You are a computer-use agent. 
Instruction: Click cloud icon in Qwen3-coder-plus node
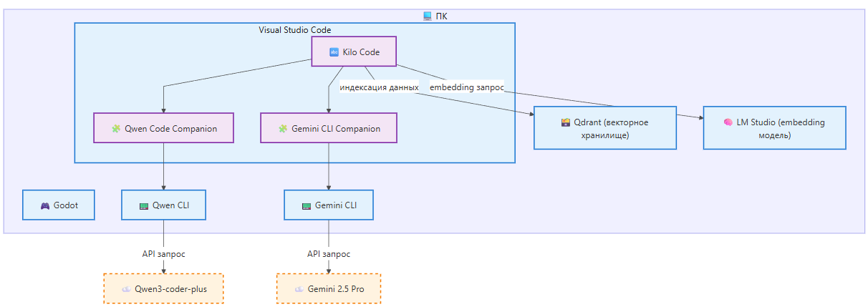click(x=127, y=289)
